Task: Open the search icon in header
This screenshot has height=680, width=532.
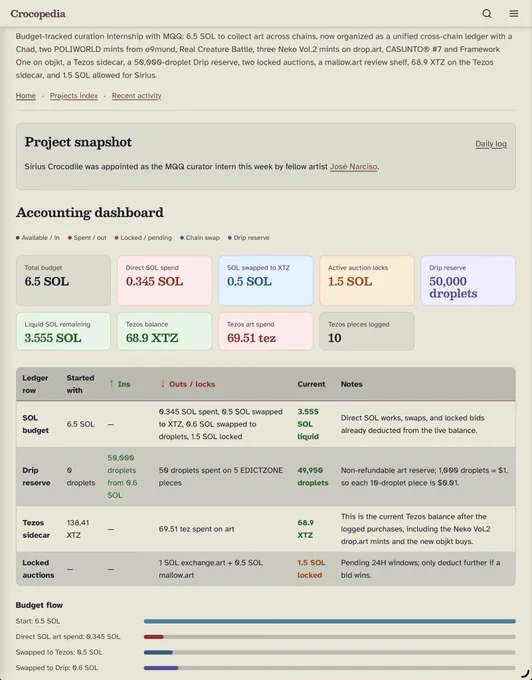Action: pos(487,13)
